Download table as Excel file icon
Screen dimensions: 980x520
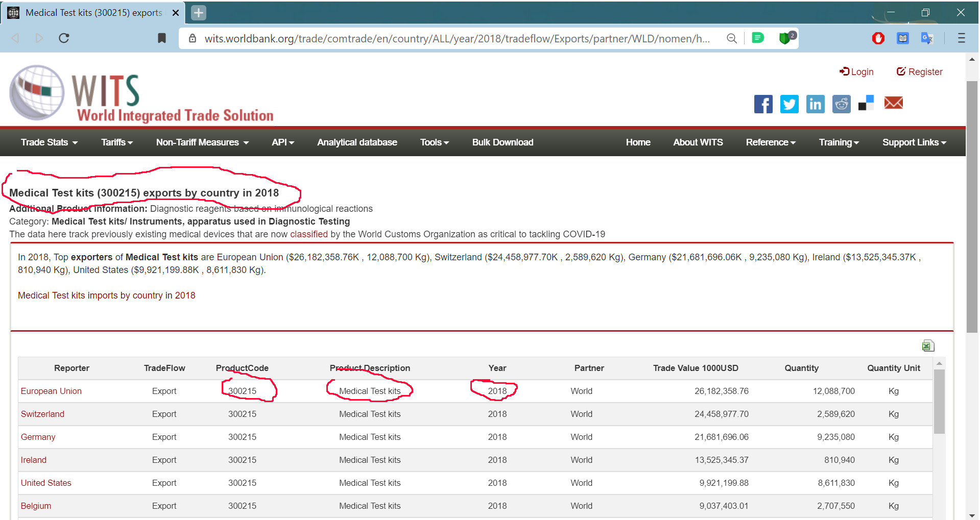pos(928,346)
